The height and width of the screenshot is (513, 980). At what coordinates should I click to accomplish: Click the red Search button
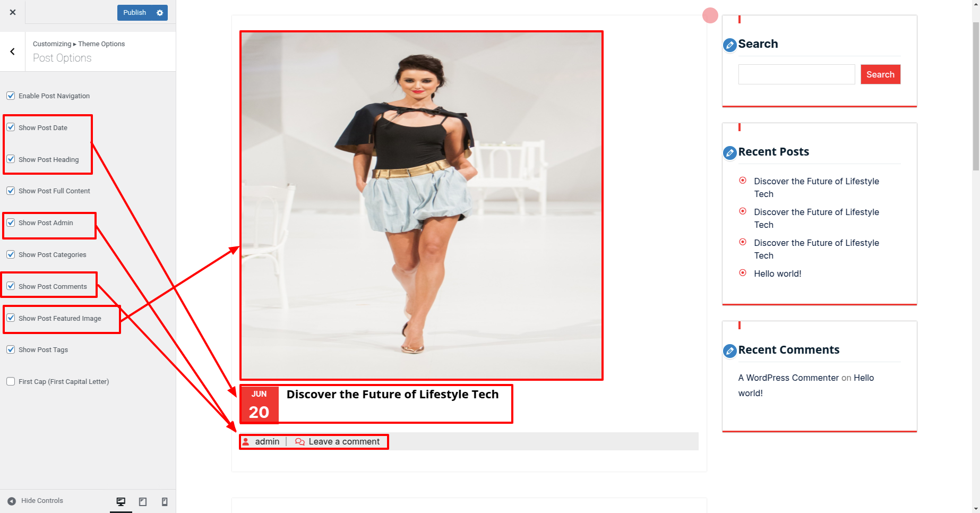880,74
